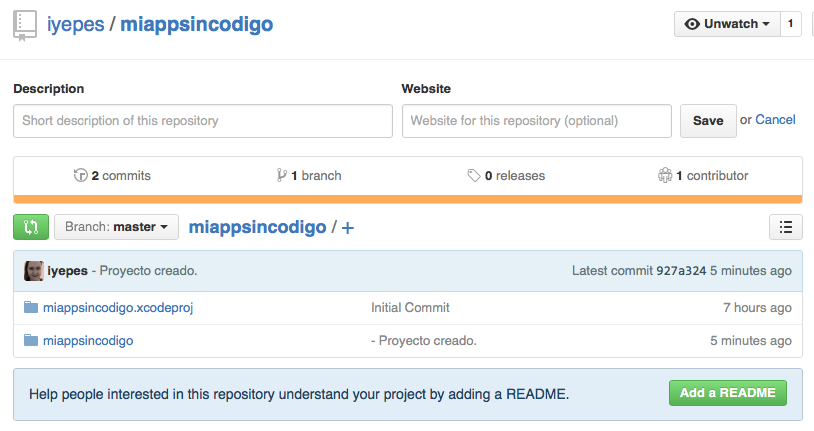Open the 0 releases tab
814x431 pixels.
pyautogui.click(x=506, y=176)
